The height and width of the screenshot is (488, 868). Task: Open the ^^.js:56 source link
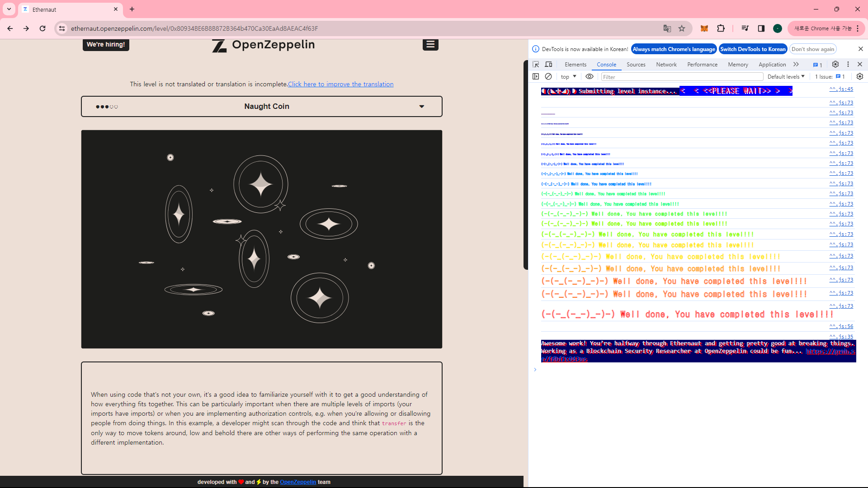[841, 326]
